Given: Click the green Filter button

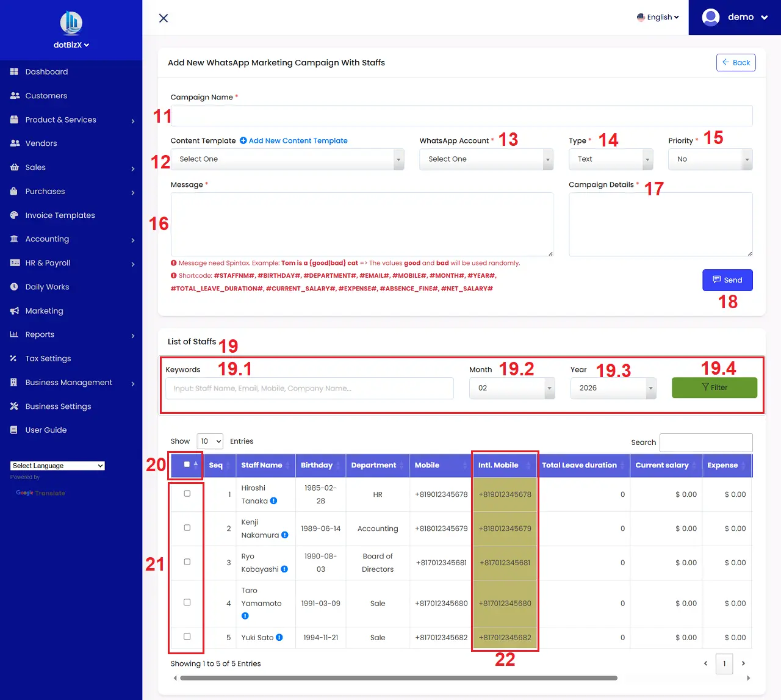Looking at the screenshot, I should click(714, 388).
